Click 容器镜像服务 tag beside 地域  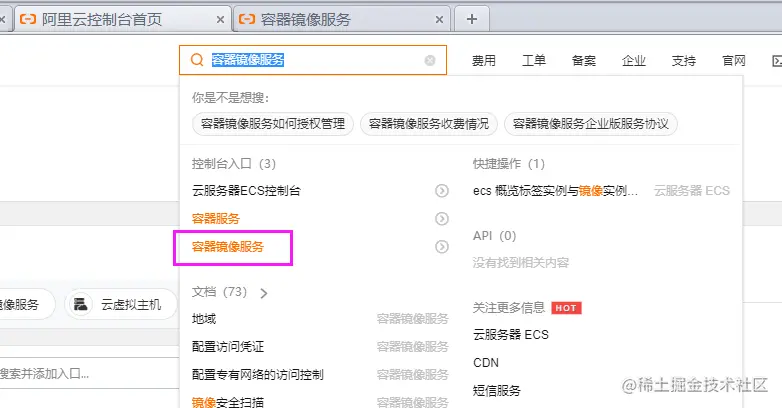412,318
